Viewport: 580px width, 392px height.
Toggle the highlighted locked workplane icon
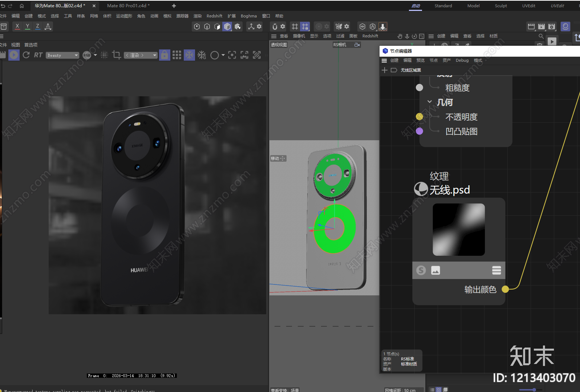(305, 27)
